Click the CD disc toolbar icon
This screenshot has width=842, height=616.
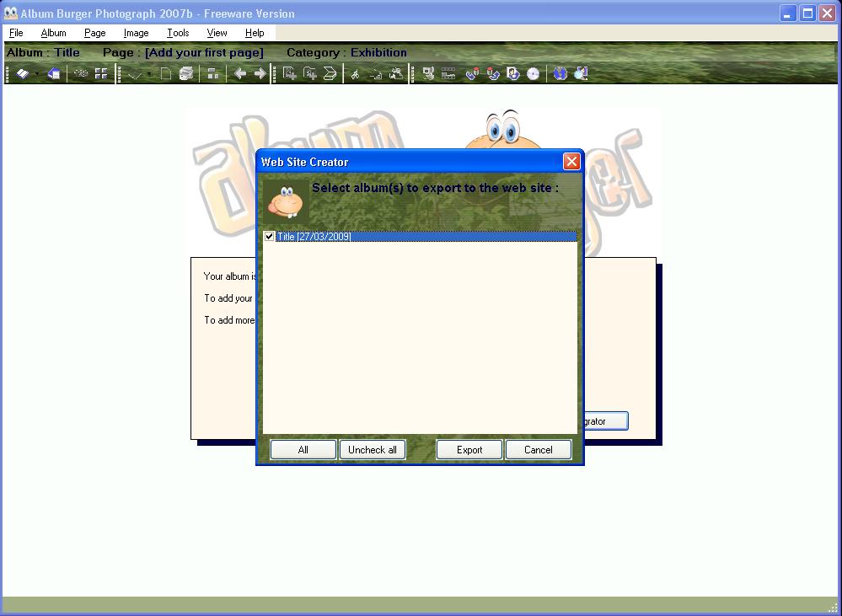coord(533,73)
